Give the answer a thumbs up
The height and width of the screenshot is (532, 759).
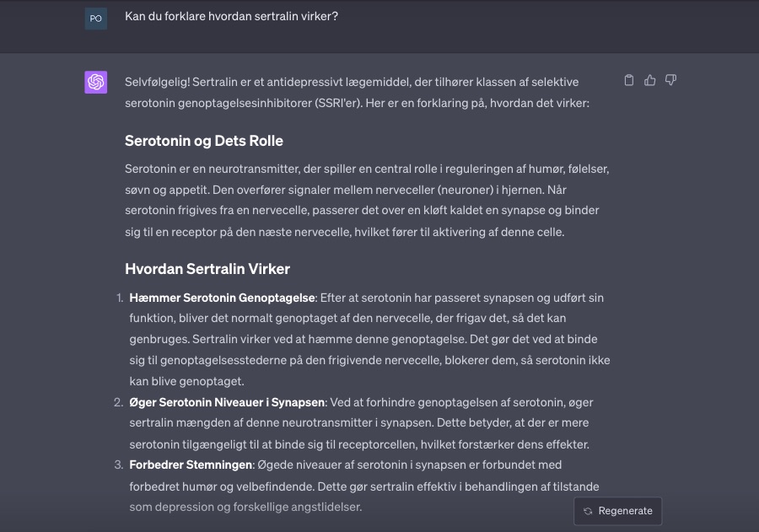click(x=650, y=80)
